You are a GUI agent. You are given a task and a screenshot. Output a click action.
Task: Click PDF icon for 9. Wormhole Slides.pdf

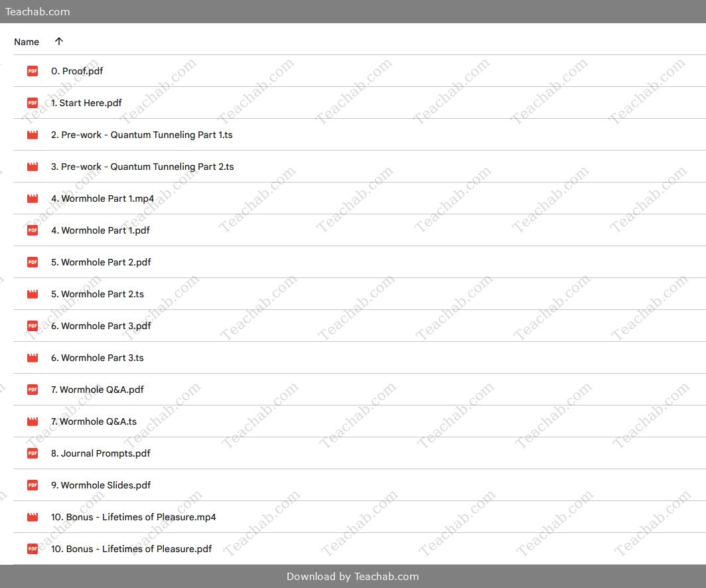[x=33, y=485]
